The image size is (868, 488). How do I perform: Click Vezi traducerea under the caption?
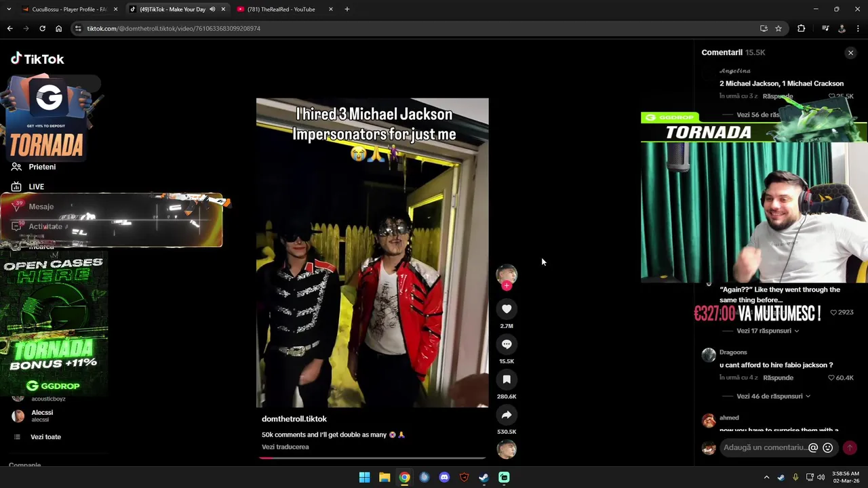point(285,447)
